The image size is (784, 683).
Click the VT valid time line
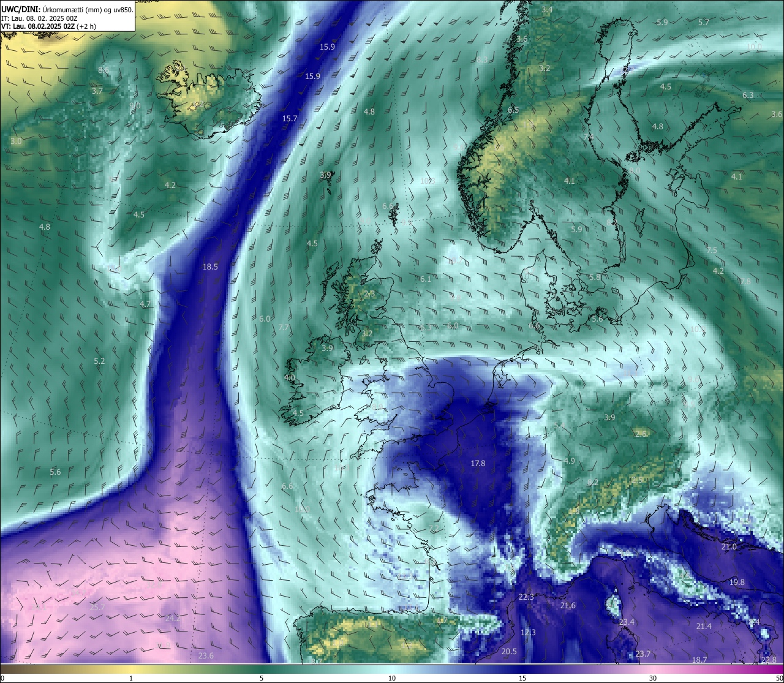coord(48,26)
